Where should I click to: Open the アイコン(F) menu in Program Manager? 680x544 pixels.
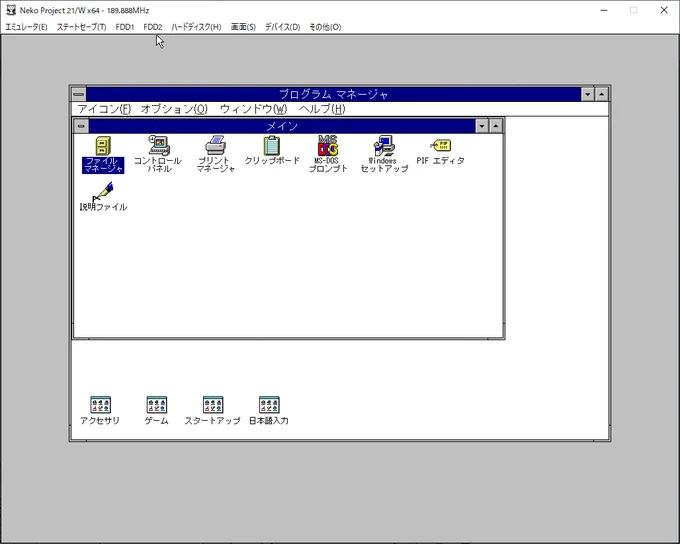click(x=104, y=109)
